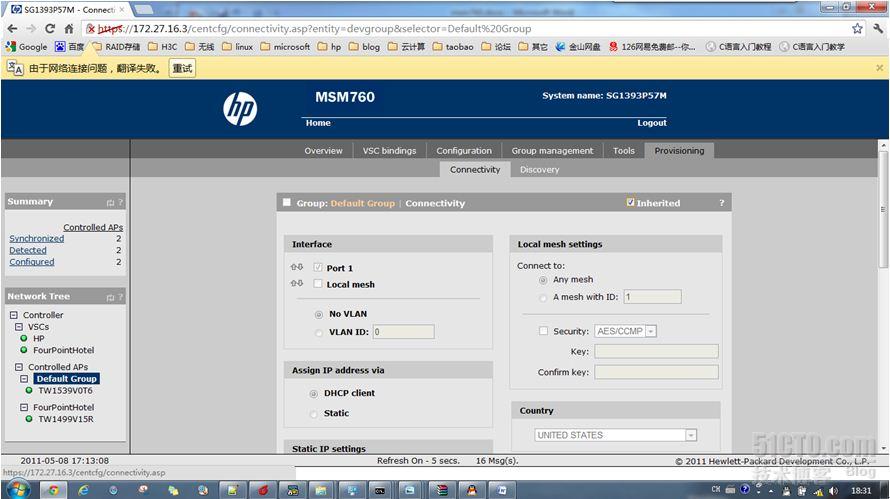The height and width of the screenshot is (499, 890).
Task: Open the Synchronized APs link
Action: pyautogui.click(x=36, y=238)
